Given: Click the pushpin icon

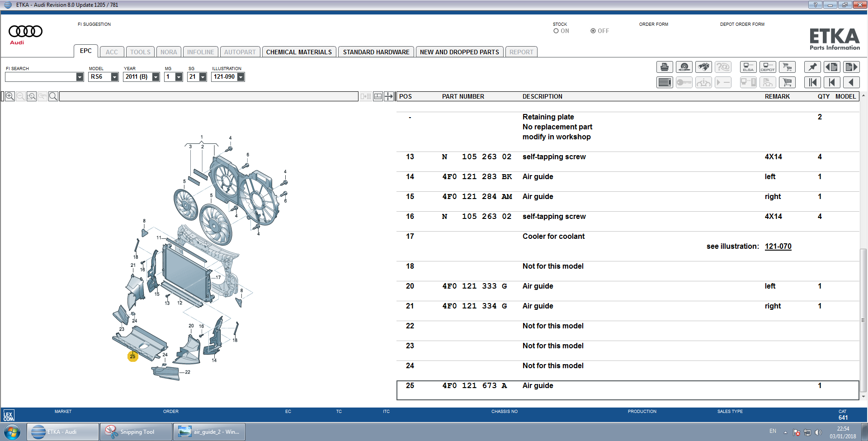Looking at the screenshot, I should pyautogui.click(x=812, y=67).
